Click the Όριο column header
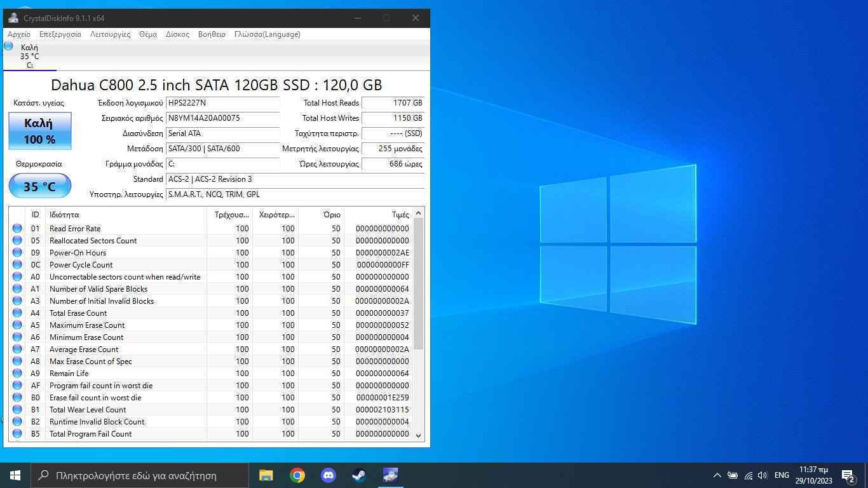The height and width of the screenshot is (488, 868). [321, 215]
